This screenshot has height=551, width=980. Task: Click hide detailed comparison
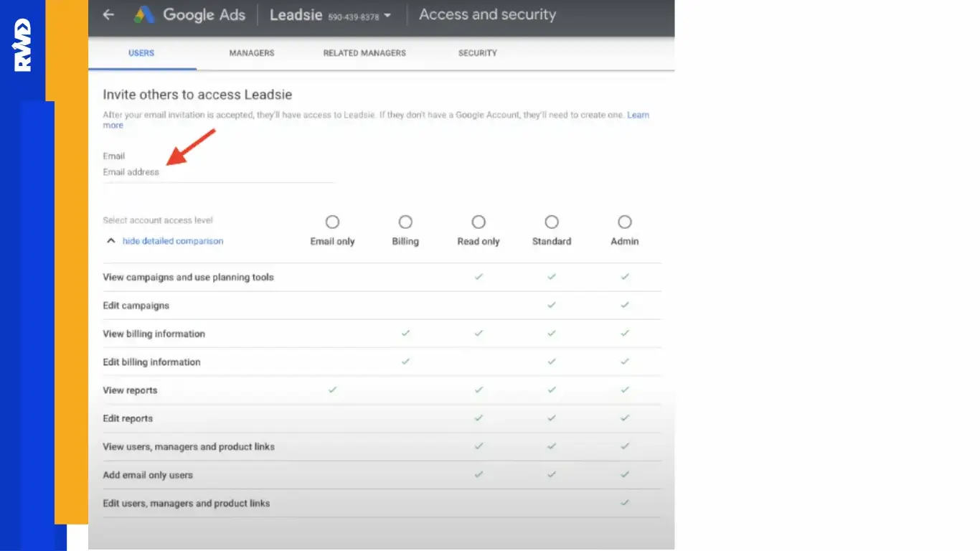click(x=172, y=240)
